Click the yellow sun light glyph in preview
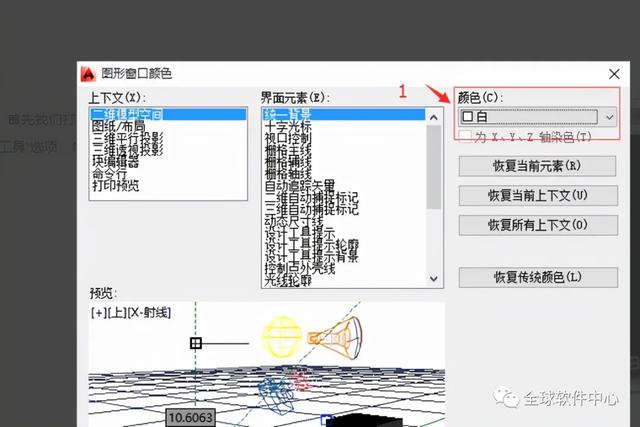This screenshot has width=640, height=427. click(x=282, y=337)
